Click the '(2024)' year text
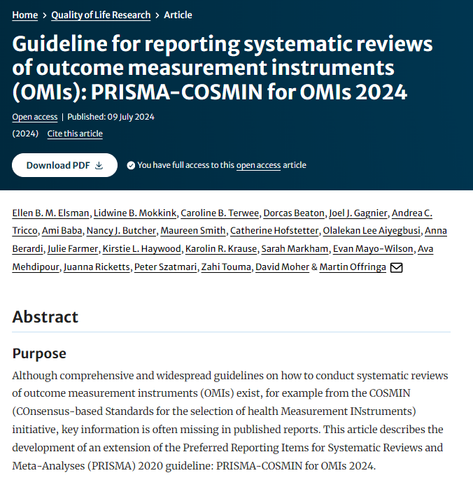 coord(25,134)
